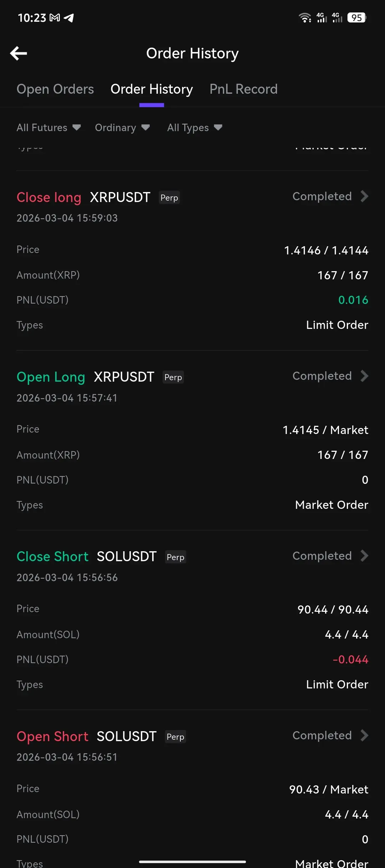Open the Open Long XRPUSDT order
385x868 pixels.
[124, 377]
